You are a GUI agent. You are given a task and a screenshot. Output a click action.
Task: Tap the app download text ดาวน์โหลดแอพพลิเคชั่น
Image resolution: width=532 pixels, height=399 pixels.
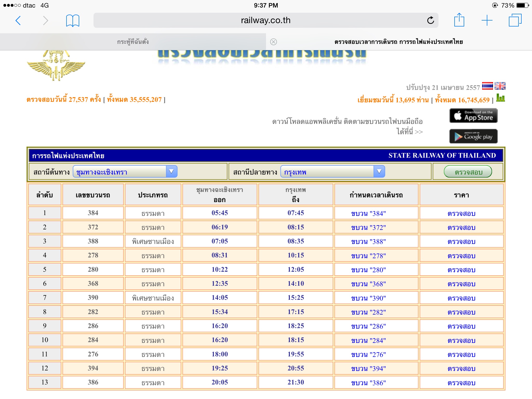pyautogui.click(x=347, y=127)
